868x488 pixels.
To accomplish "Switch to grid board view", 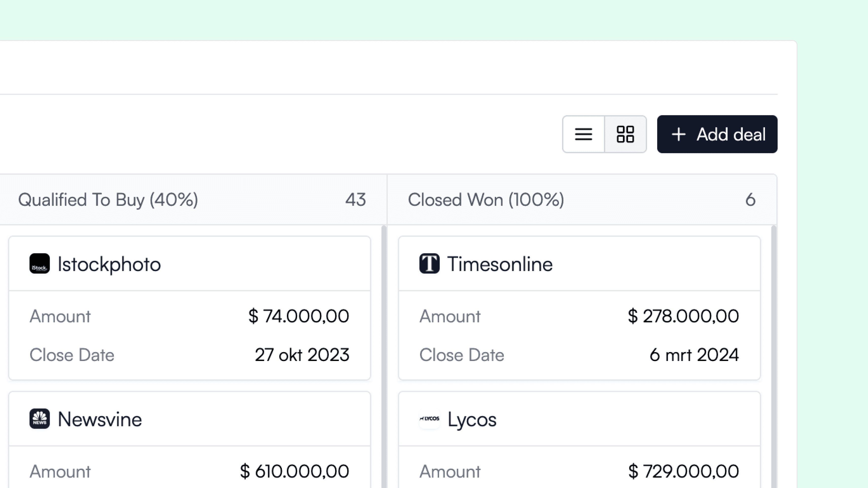I will (x=626, y=134).
